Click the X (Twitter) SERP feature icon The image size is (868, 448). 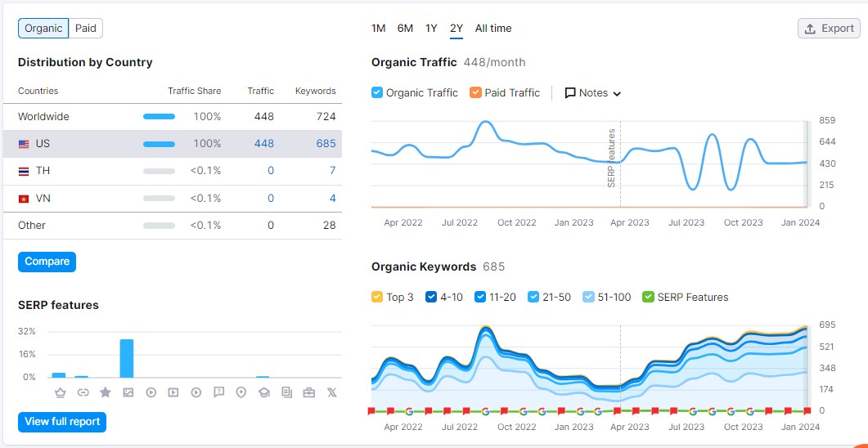(x=331, y=392)
